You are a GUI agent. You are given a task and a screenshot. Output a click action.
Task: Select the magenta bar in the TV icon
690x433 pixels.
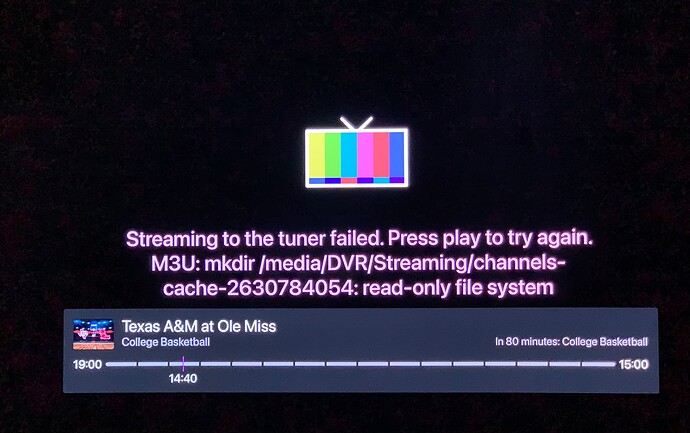pos(365,155)
